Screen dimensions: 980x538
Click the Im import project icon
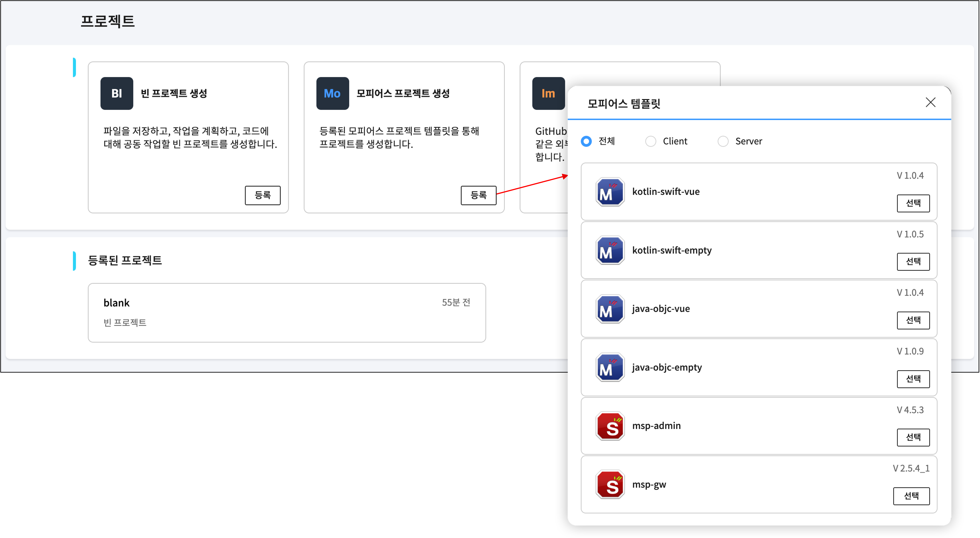pos(548,94)
